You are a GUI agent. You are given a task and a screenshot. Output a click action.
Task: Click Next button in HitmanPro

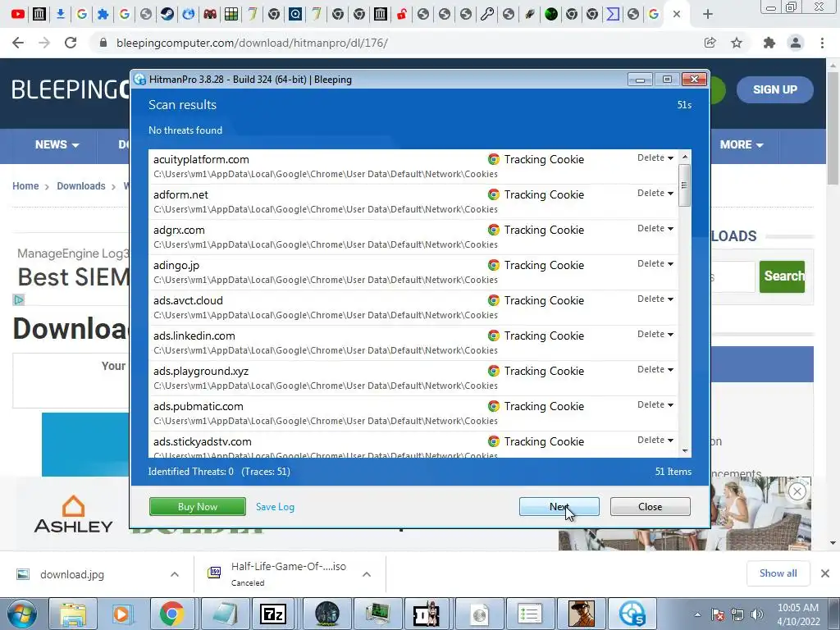(x=559, y=507)
